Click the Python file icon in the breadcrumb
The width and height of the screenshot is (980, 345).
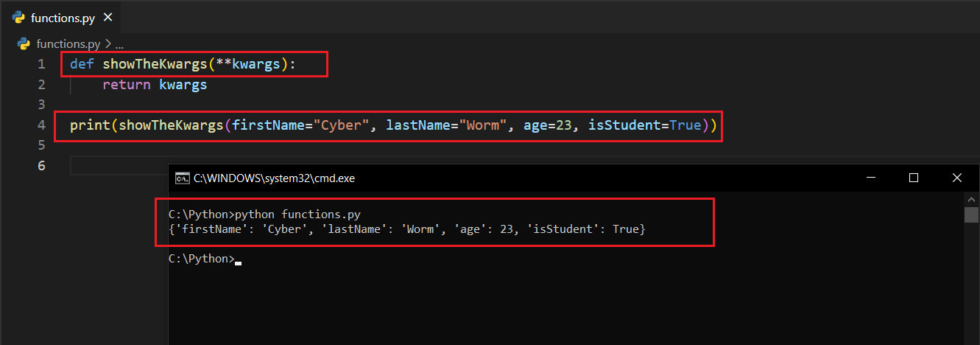click(x=24, y=43)
